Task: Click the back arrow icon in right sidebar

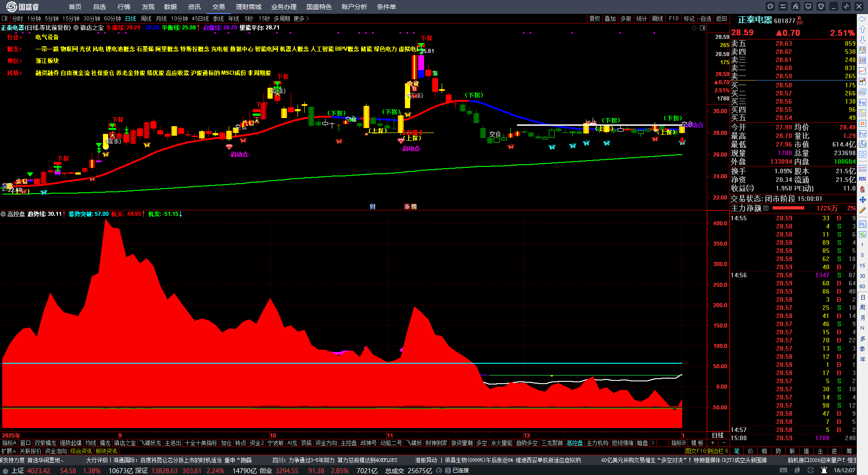Action: pyautogui.click(x=863, y=19)
